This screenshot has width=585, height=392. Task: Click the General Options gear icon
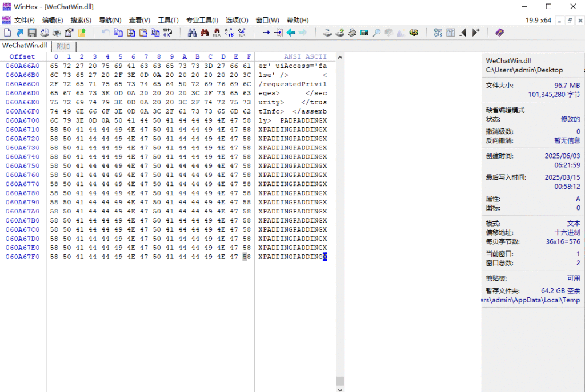414,33
